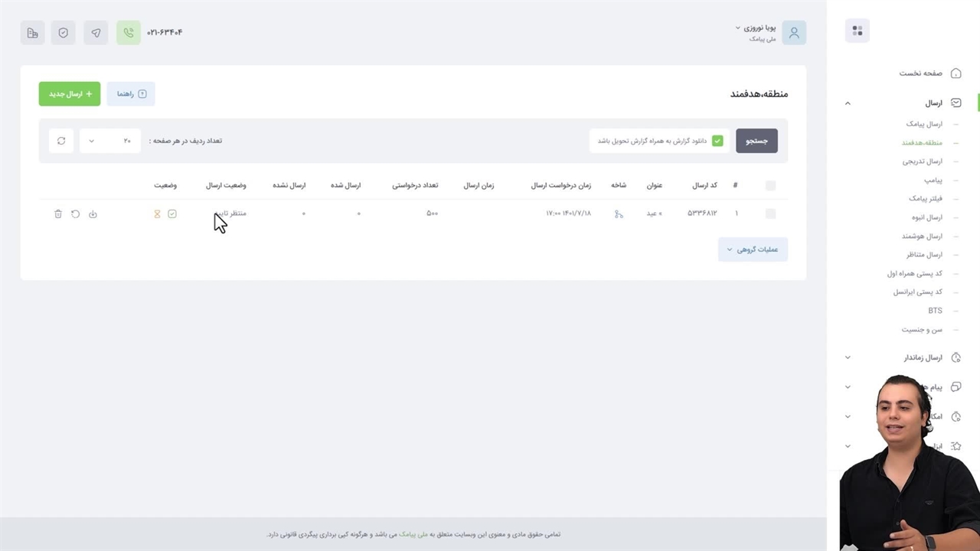Image resolution: width=980 pixels, height=551 pixels.
Task: Go to صفحه نخست in the sidebar
Action: (x=921, y=73)
